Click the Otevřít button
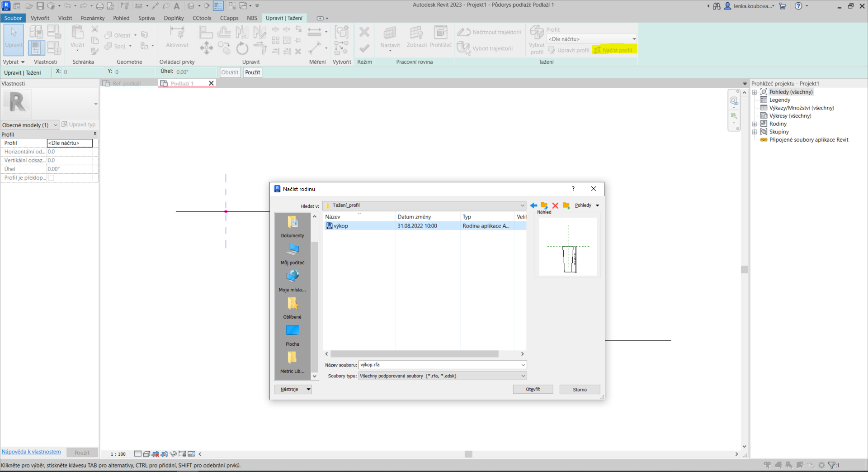Viewport: 868px width, 472px height. (x=533, y=389)
